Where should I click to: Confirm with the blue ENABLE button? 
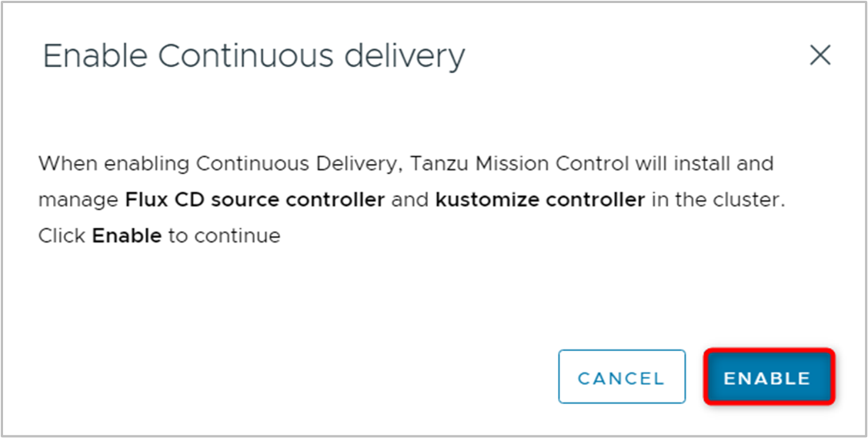click(769, 377)
